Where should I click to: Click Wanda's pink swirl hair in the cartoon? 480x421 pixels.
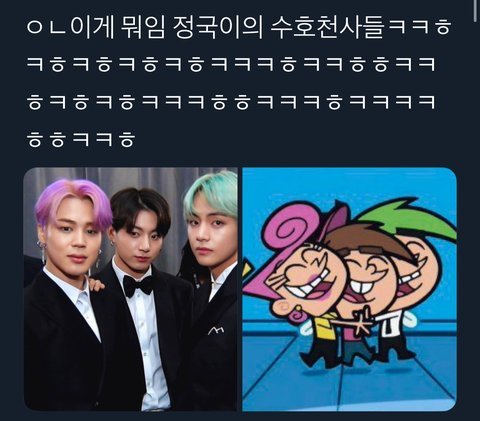point(291,229)
